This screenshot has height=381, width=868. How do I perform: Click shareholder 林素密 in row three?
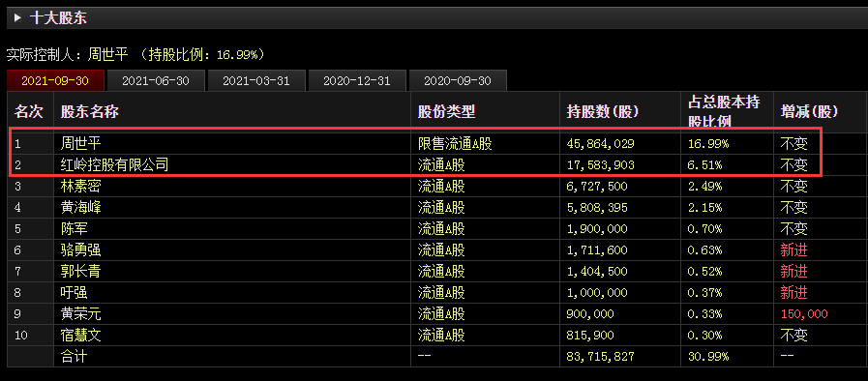81,187
